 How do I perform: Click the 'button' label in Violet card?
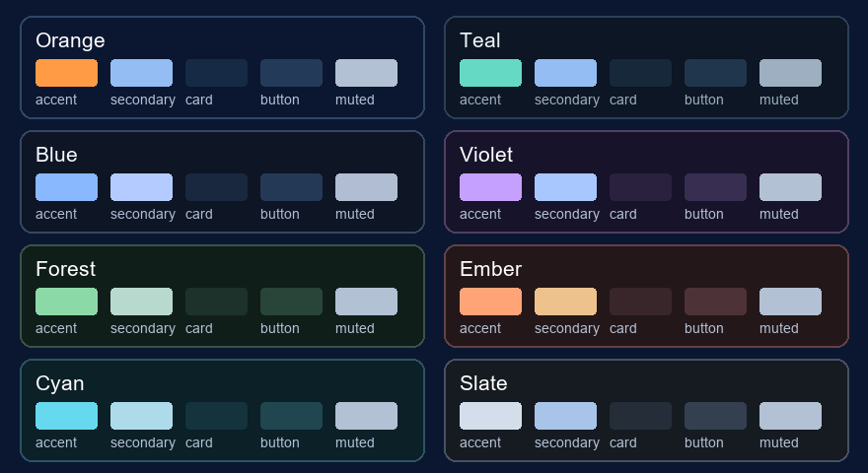coord(703,214)
